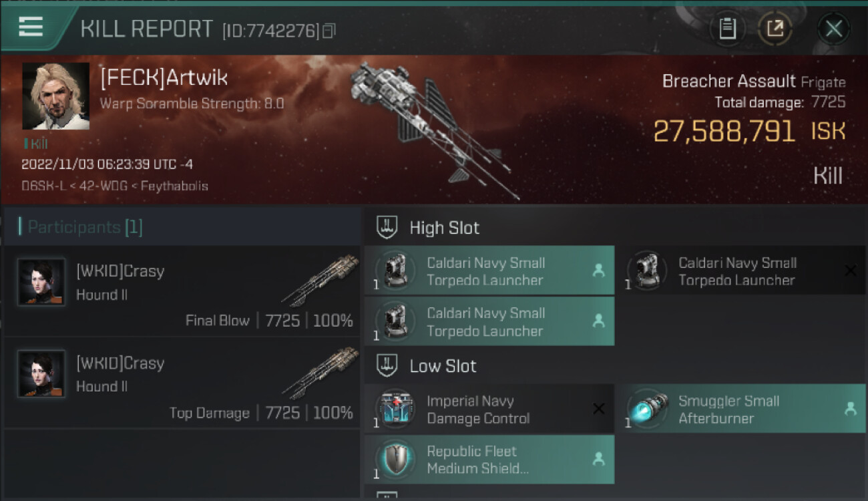Screen dimensions: 868x501
Task: Click the Republic Fleet Medium Shield icon
Action: click(x=395, y=459)
